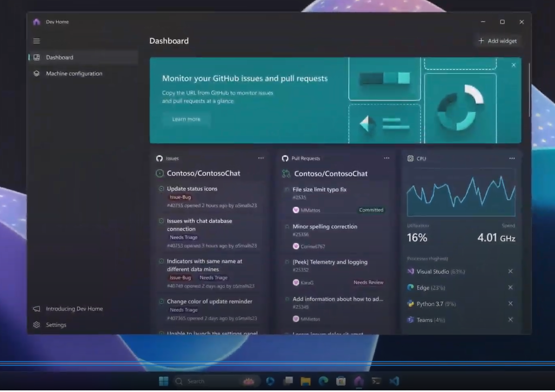Click Needs Review status badge
Viewport: 555px width, 392px height.
tap(368, 282)
